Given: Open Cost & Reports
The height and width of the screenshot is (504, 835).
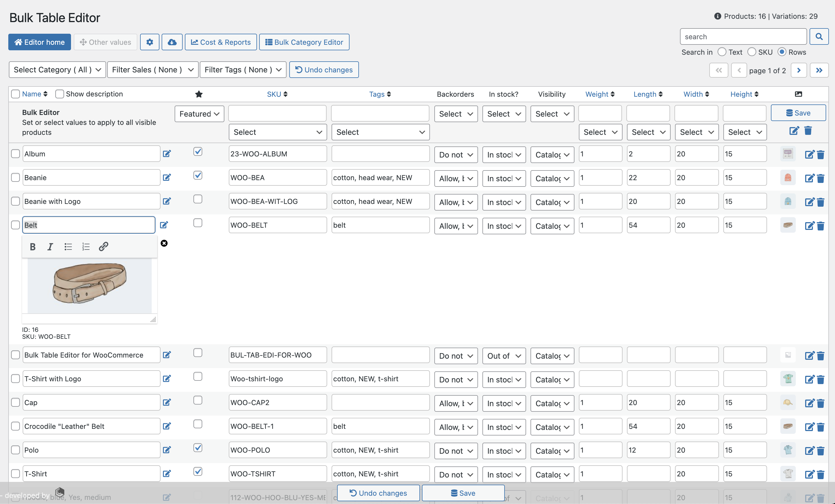Looking at the screenshot, I should pos(220,42).
